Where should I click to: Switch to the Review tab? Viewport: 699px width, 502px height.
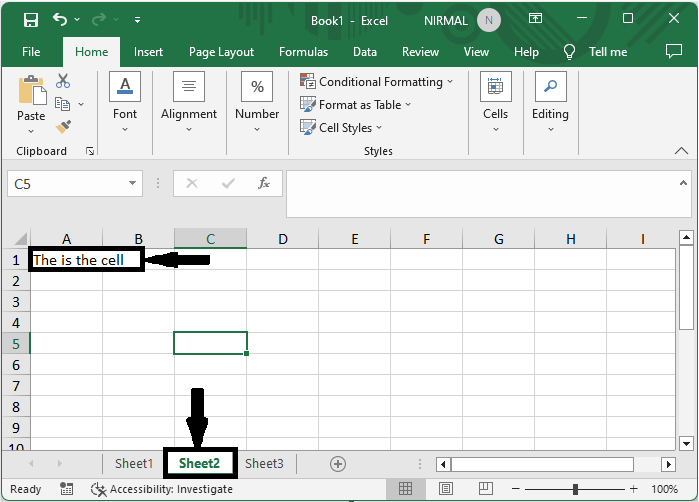point(420,52)
